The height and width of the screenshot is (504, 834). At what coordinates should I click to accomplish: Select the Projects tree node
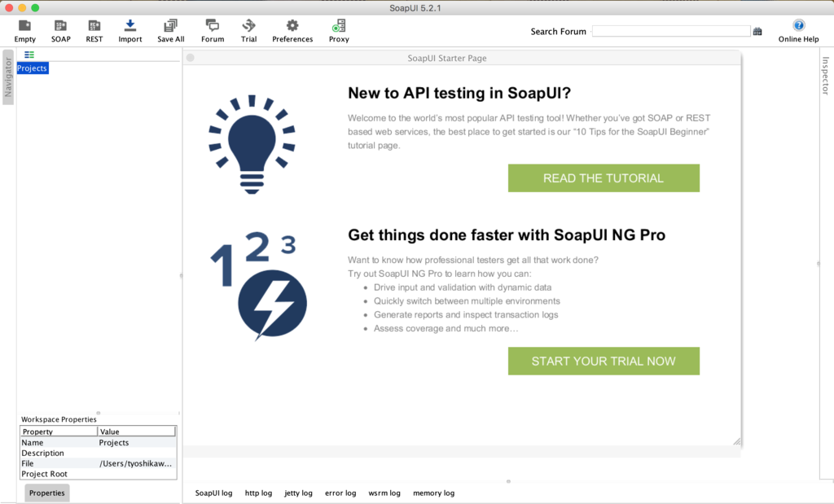pos(33,68)
